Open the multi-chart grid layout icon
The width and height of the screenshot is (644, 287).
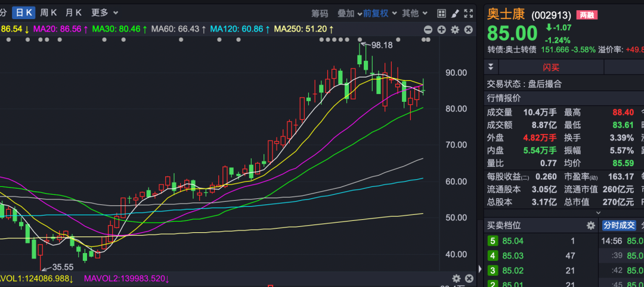[x=441, y=14]
